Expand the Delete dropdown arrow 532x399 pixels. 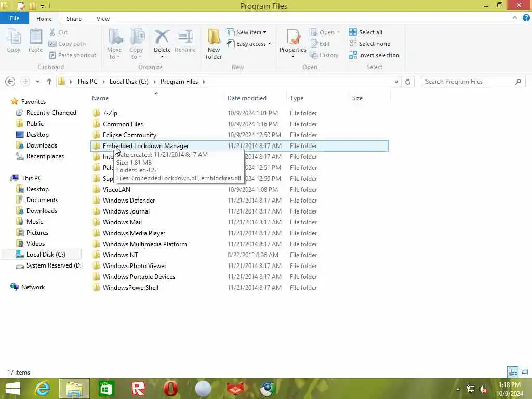(162, 56)
